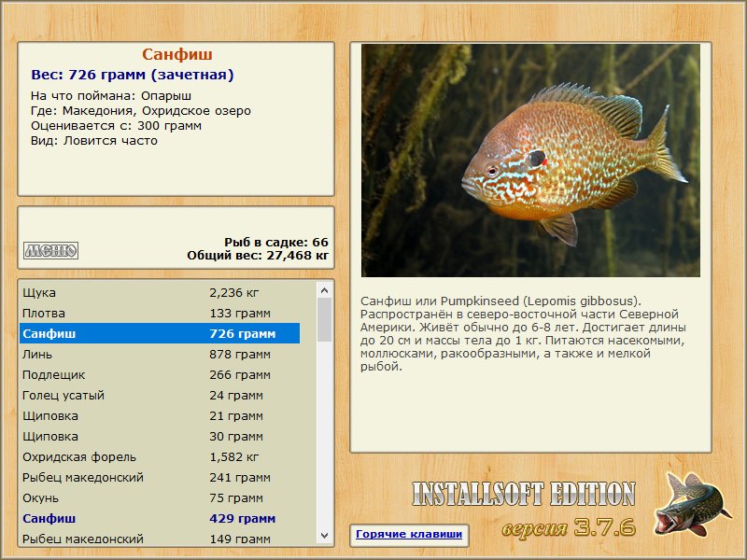Click Общий вес: 27,468 кг text
747x560 pixels.
(x=258, y=255)
